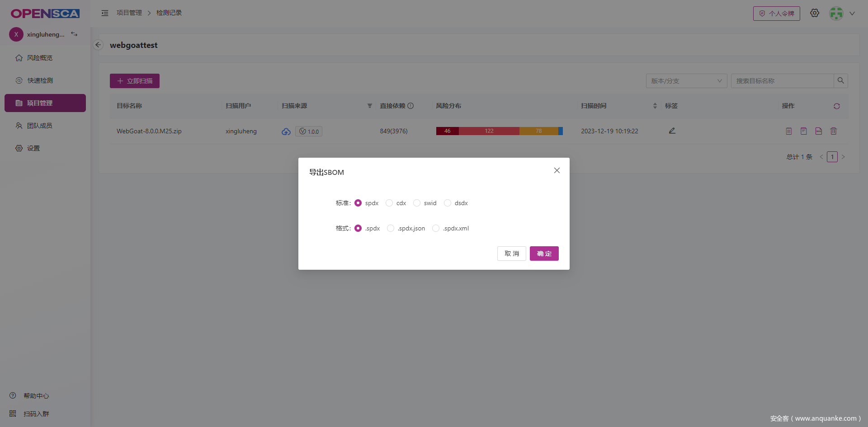This screenshot has width=868, height=427.
Task: Confirm export with 确定 button
Action: click(544, 253)
